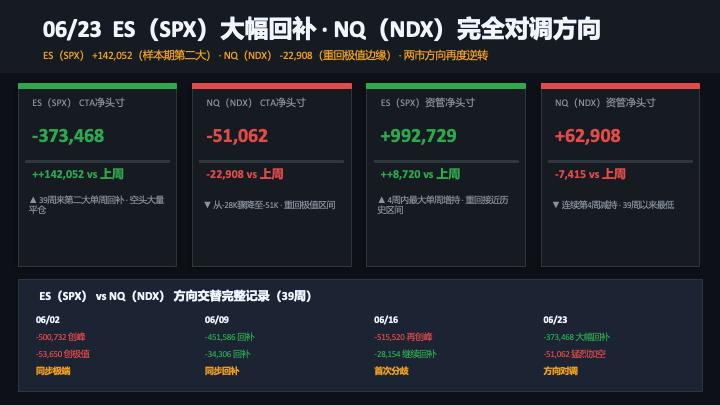Viewport: 720px width, 405px height.
Task: Click the '-515,520 再创峰' entry
Action: point(403,337)
